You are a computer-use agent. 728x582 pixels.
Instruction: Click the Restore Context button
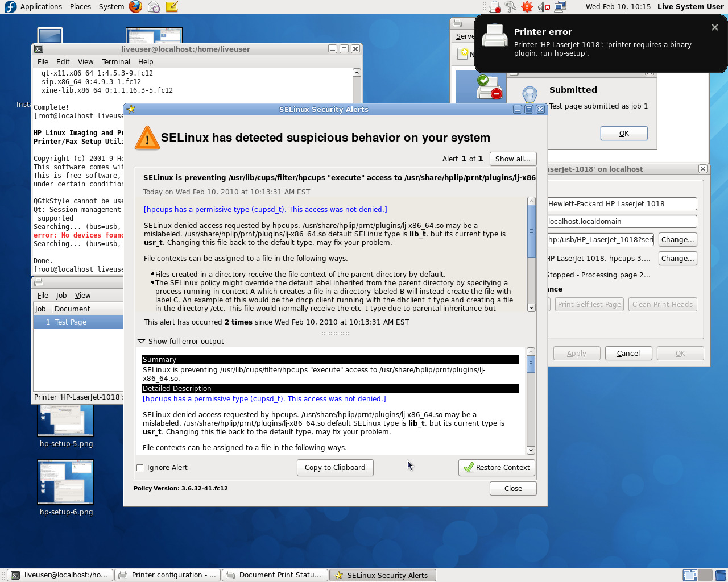tap(497, 468)
